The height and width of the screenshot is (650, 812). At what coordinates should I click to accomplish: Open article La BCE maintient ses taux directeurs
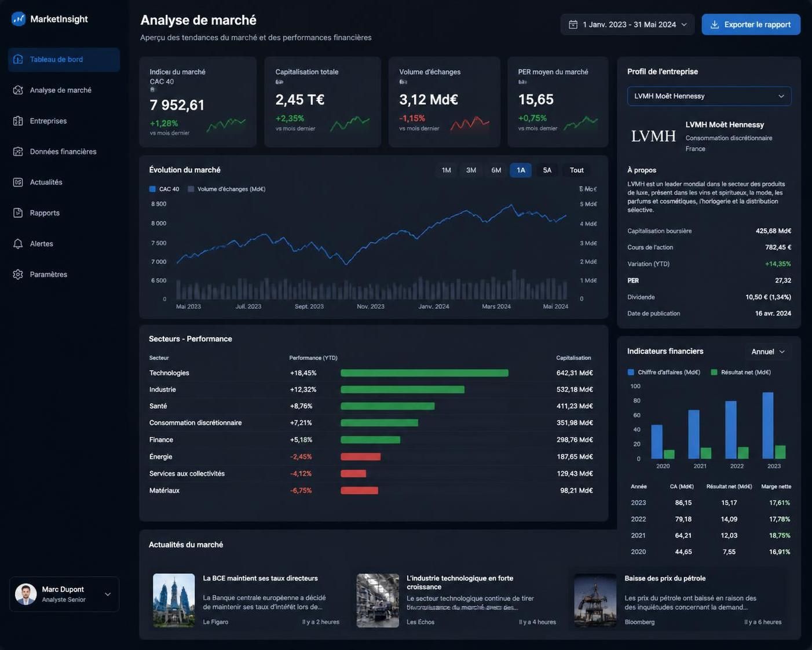260,578
